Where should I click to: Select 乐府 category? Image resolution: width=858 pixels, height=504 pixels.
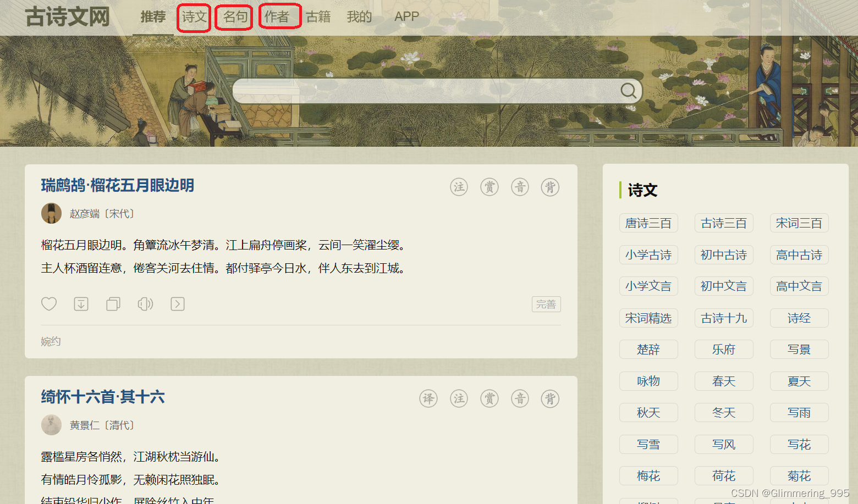tap(724, 350)
